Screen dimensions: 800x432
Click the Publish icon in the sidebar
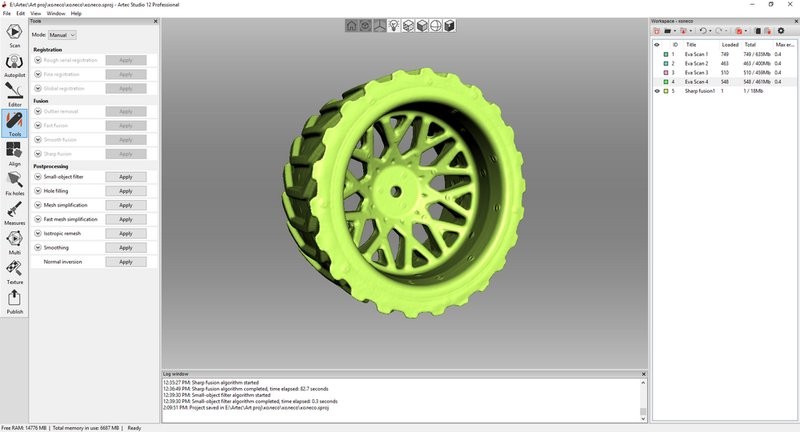pos(14,301)
